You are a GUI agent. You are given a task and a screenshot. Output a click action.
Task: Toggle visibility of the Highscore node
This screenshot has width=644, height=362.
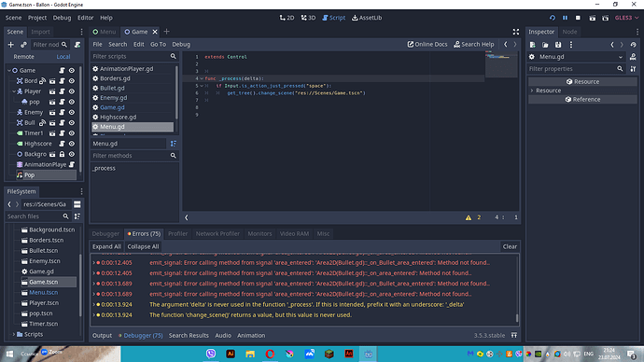point(72,144)
